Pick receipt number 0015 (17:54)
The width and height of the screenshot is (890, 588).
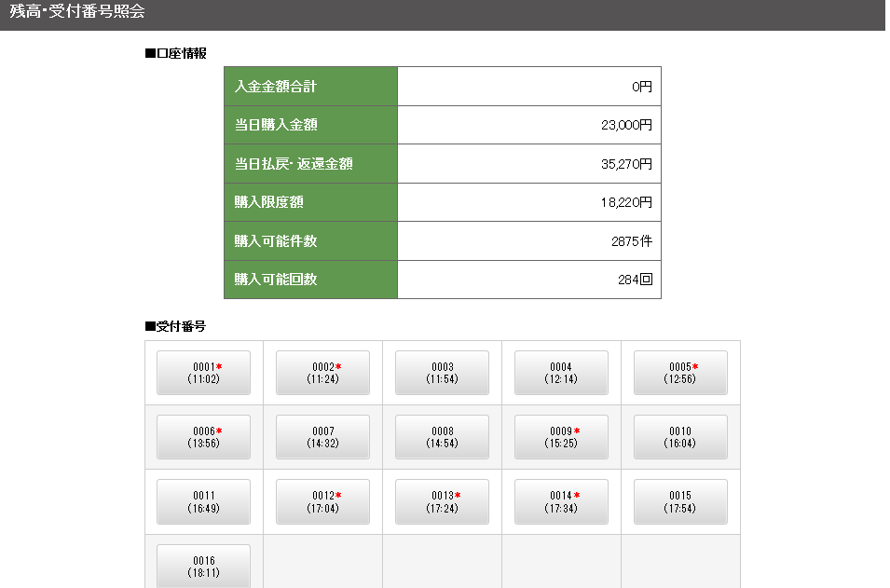680,501
